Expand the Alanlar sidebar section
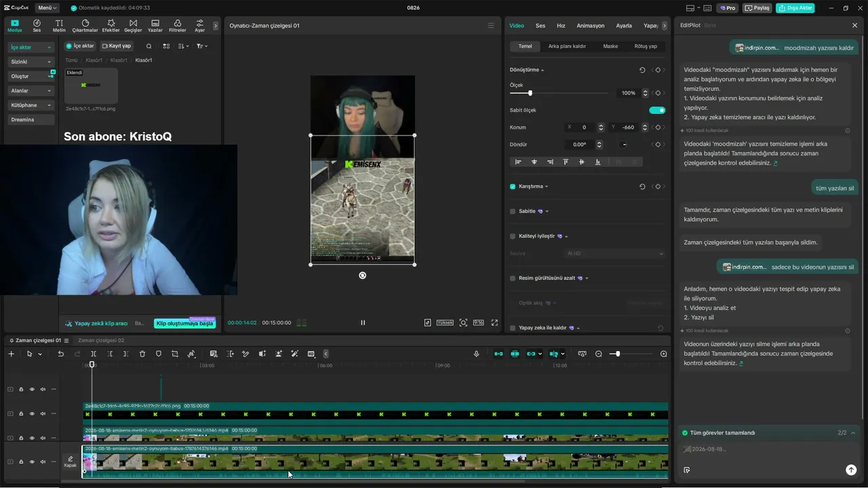This screenshot has height=488, width=868. pos(31,91)
